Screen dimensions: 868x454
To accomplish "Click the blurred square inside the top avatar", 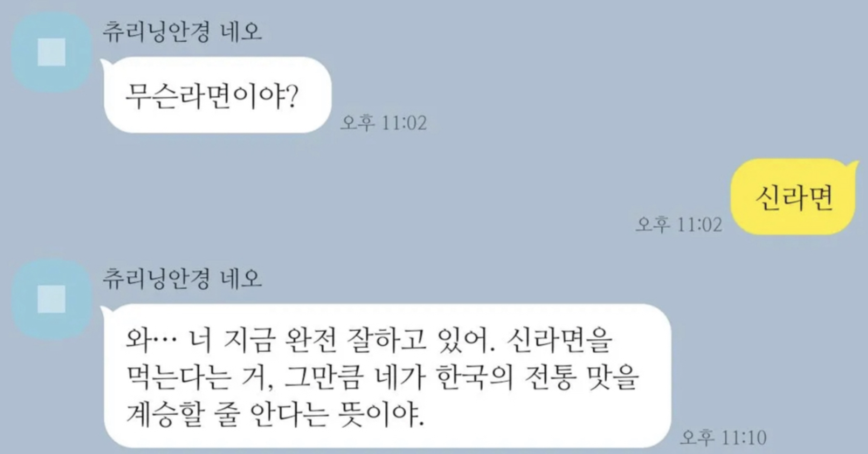I will pyautogui.click(x=51, y=52).
